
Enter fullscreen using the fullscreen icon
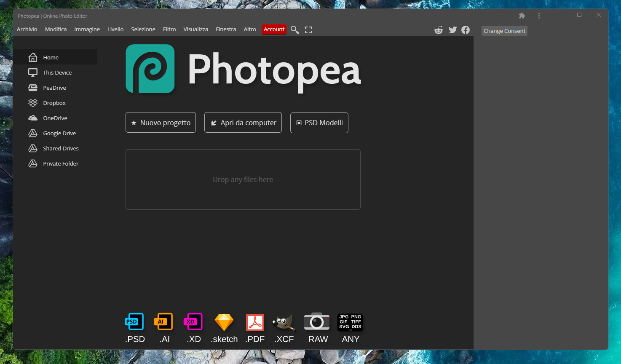[x=308, y=29]
